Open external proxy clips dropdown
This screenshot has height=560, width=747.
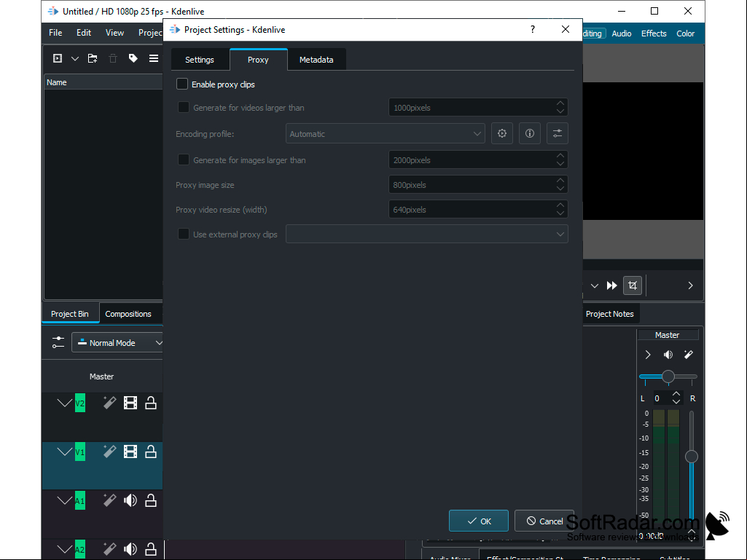[427, 234]
